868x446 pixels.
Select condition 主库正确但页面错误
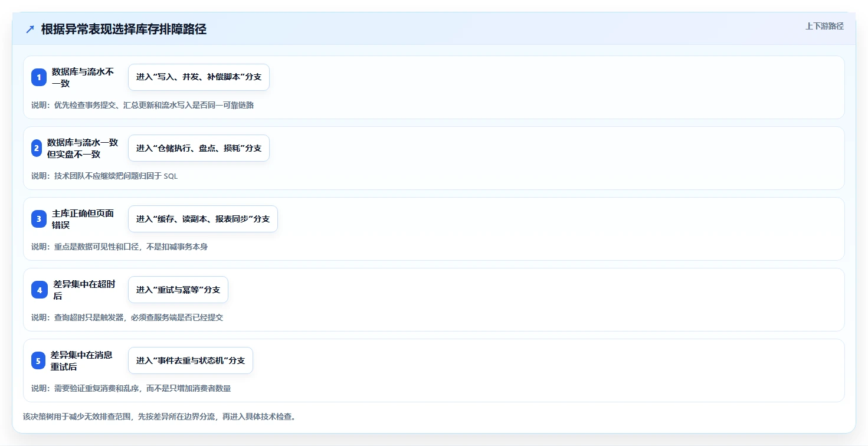click(x=83, y=219)
